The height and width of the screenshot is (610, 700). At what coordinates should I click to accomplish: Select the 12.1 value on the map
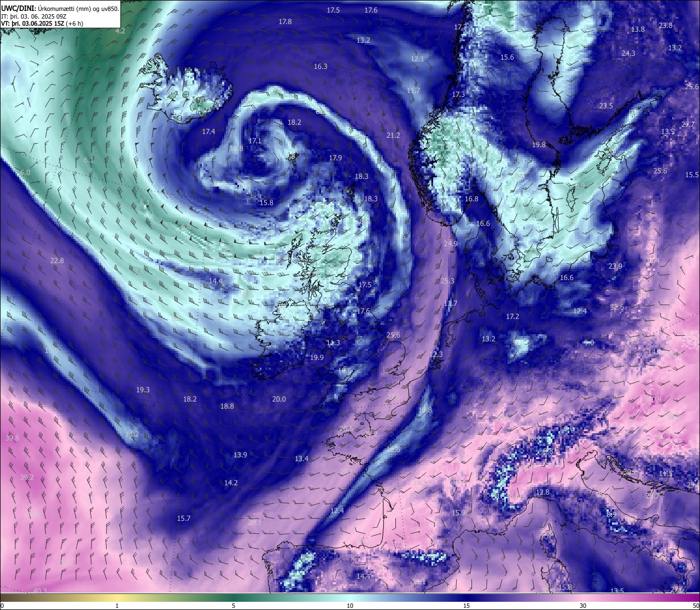(x=417, y=59)
